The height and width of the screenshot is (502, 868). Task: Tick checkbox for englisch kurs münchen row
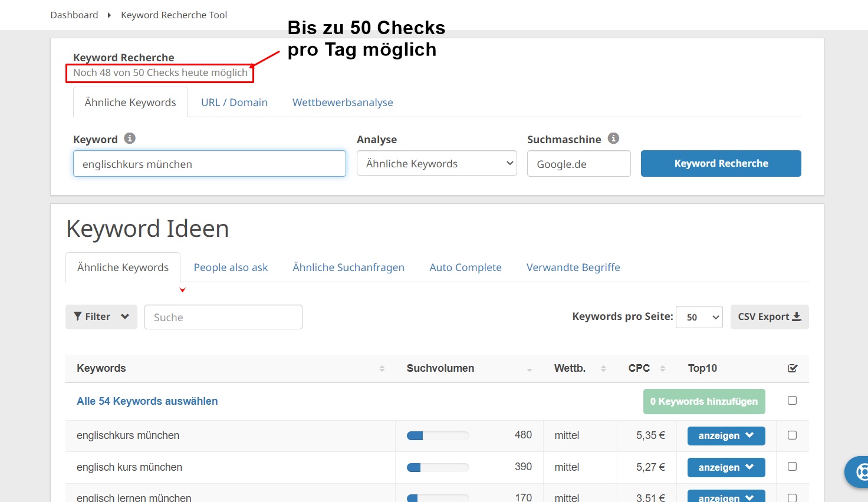coord(792,467)
